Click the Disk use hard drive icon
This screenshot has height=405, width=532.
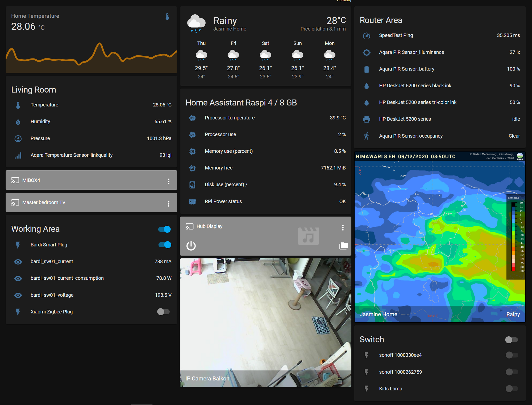(192, 185)
